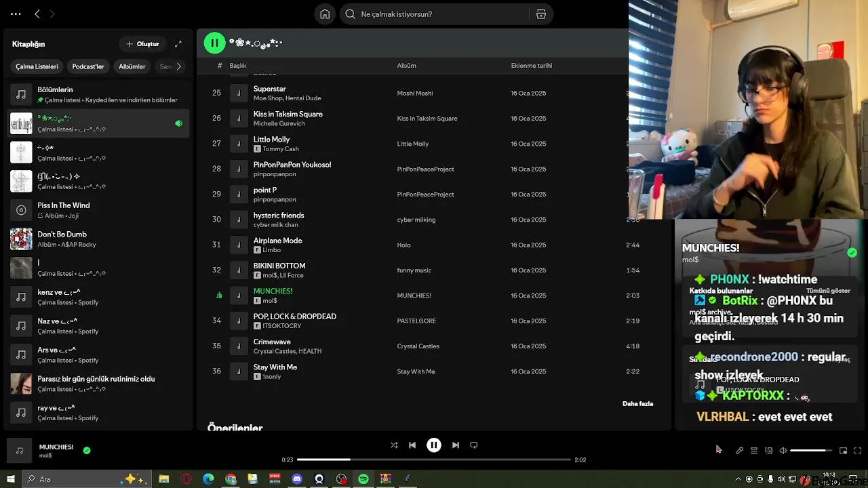The image size is (868, 488).
Task: Toggle shuffle in the player bar
Action: click(394, 445)
